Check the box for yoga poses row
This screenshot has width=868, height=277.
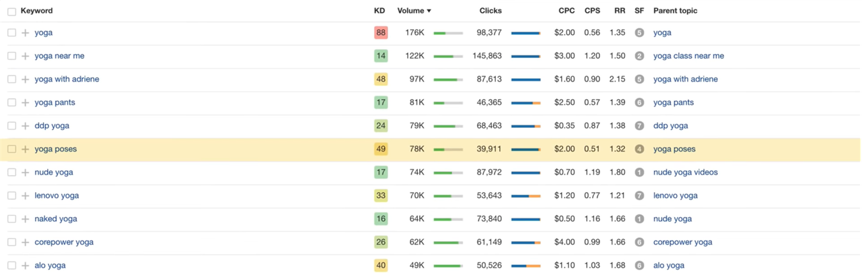tap(11, 149)
